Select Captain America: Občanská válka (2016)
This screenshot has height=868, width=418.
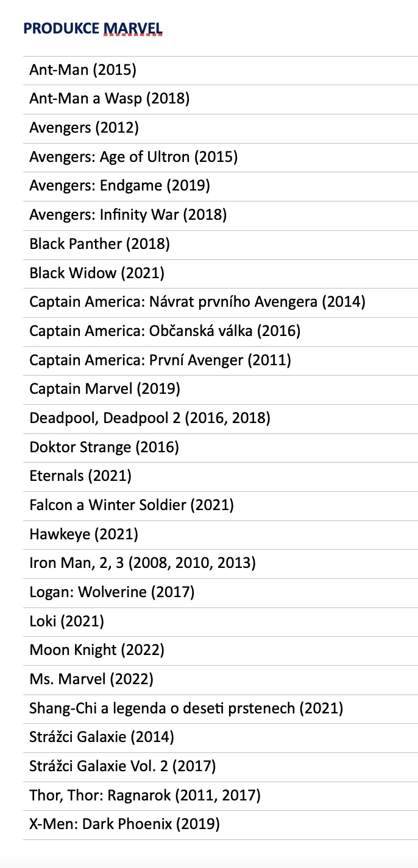pyautogui.click(x=165, y=331)
